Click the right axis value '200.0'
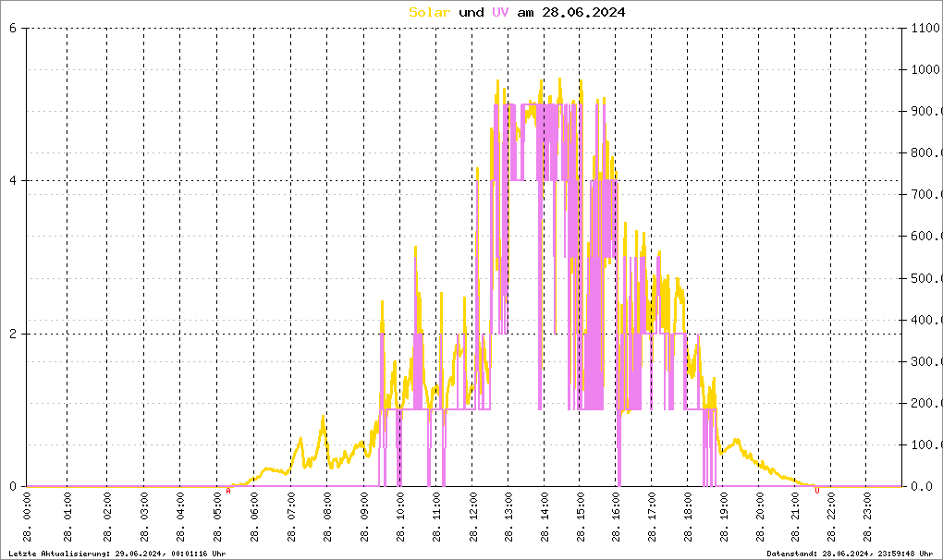The image size is (943, 560). pyautogui.click(x=926, y=403)
